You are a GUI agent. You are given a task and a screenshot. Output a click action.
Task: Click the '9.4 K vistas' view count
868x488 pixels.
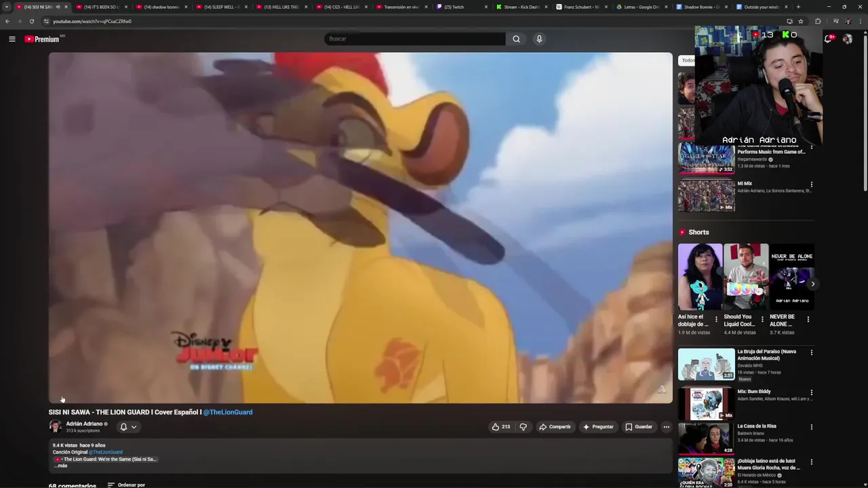(65, 445)
